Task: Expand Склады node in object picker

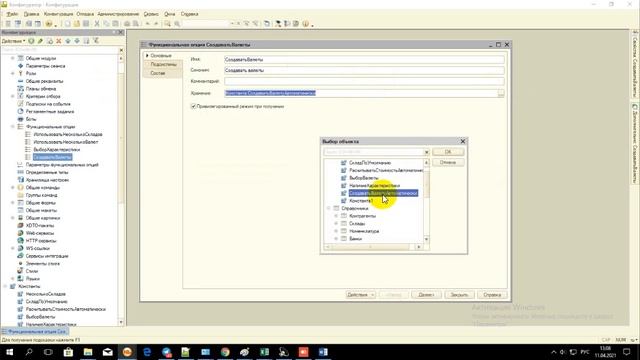Action: pos(336,223)
